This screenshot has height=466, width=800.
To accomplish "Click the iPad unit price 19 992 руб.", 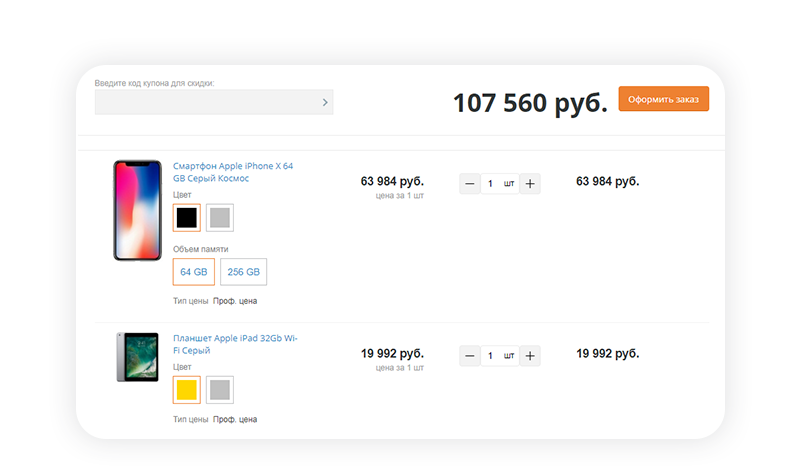I will pos(392,353).
